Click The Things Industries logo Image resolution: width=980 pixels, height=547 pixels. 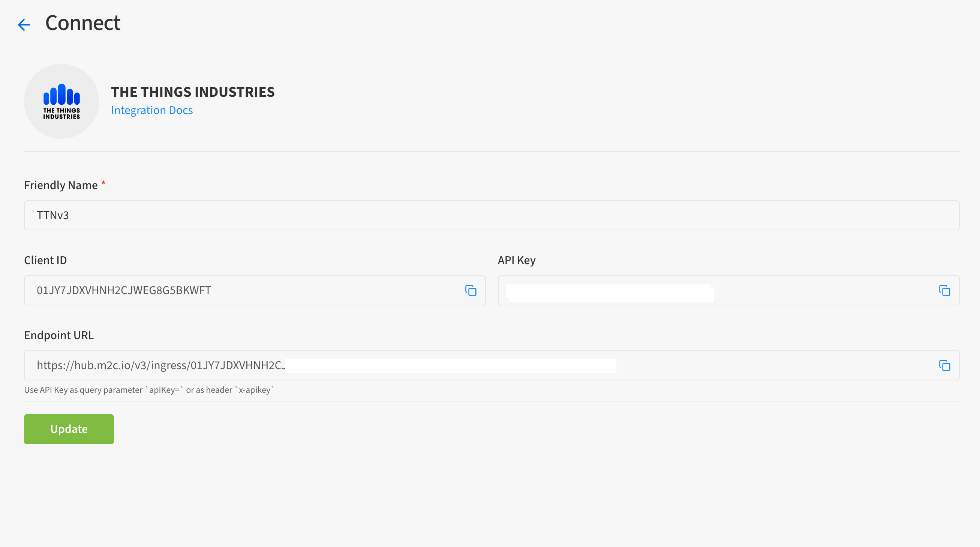61,101
